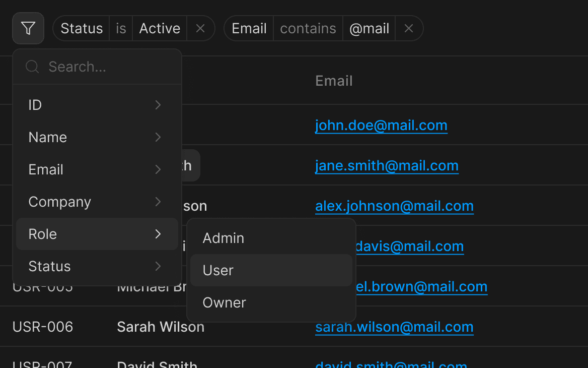This screenshot has width=588, height=368.
Task: Open the Status filter option
Action: (50, 266)
